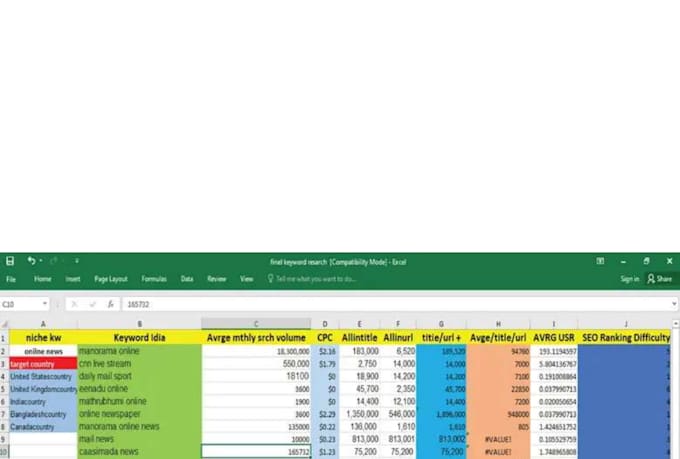Screen dimensions: 680x459
Task: Switch to the Insert ribbon tab
Action: [73, 279]
